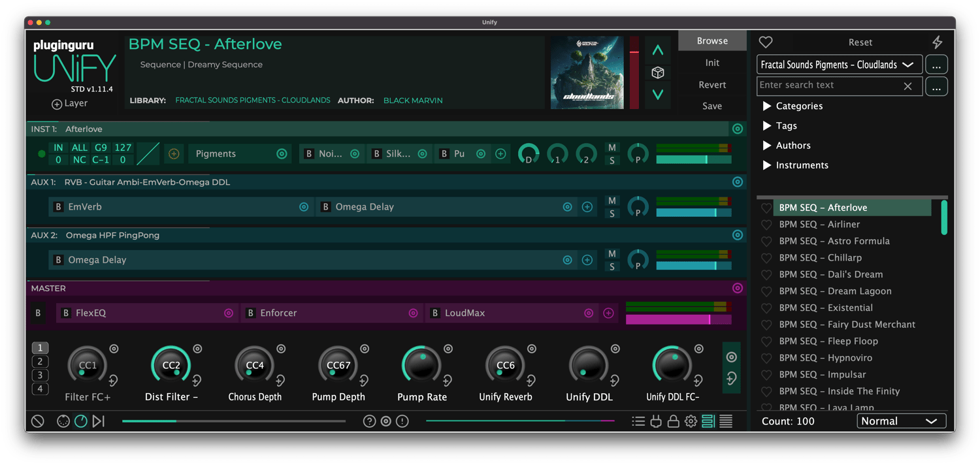Solo INST 1 layer with S button

pos(612,161)
